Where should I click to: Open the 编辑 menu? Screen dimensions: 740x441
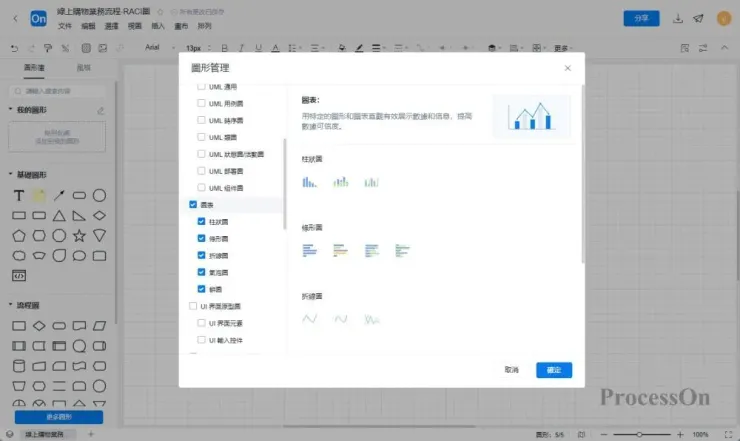coord(88,26)
